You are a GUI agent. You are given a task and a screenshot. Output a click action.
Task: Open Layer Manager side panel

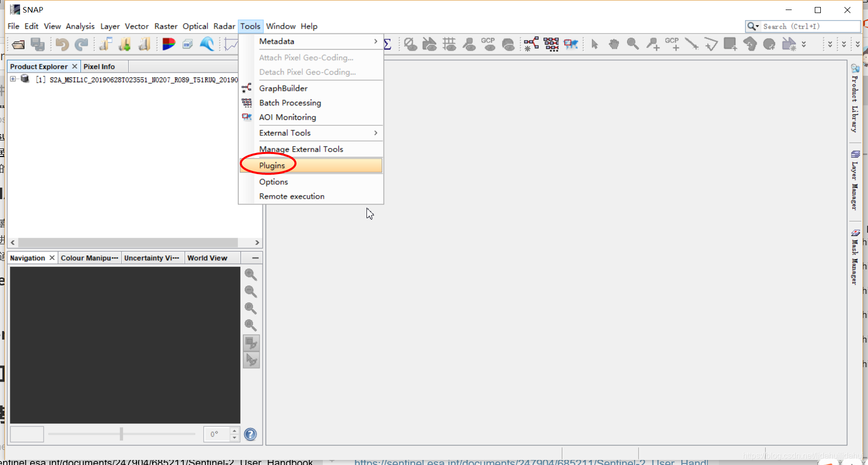pyautogui.click(x=854, y=181)
